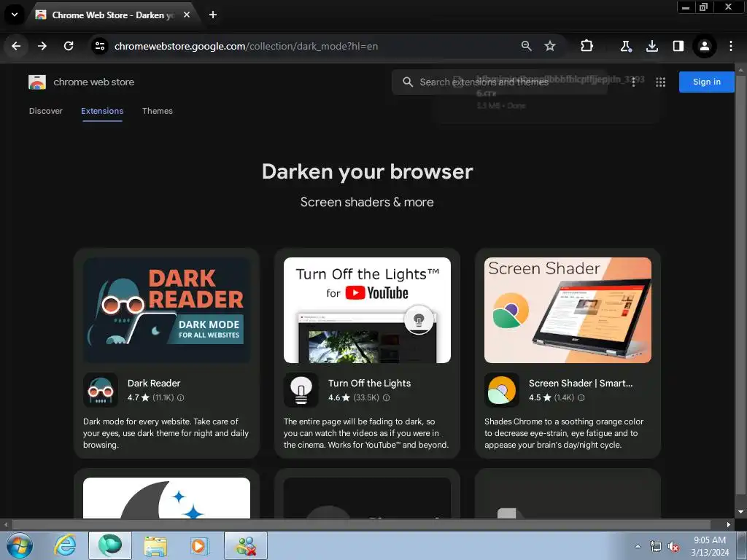Click the horizontal scrollbar at page bottom

click(x=361, y=525)
